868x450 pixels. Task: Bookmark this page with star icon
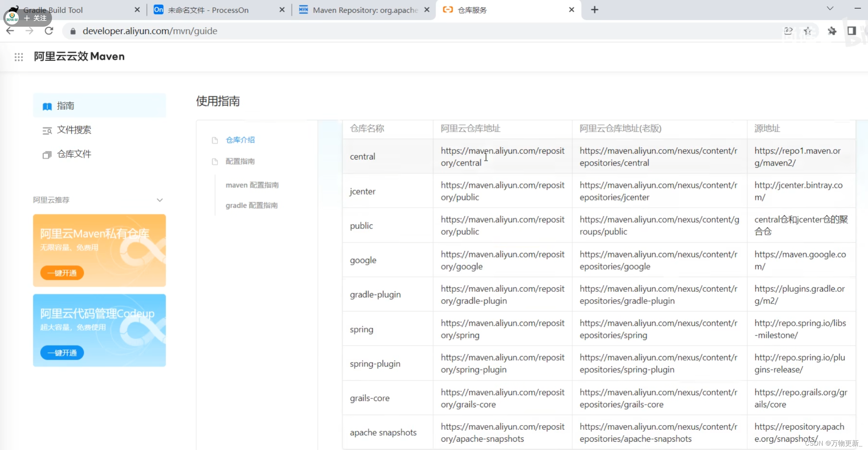(808, 31)
